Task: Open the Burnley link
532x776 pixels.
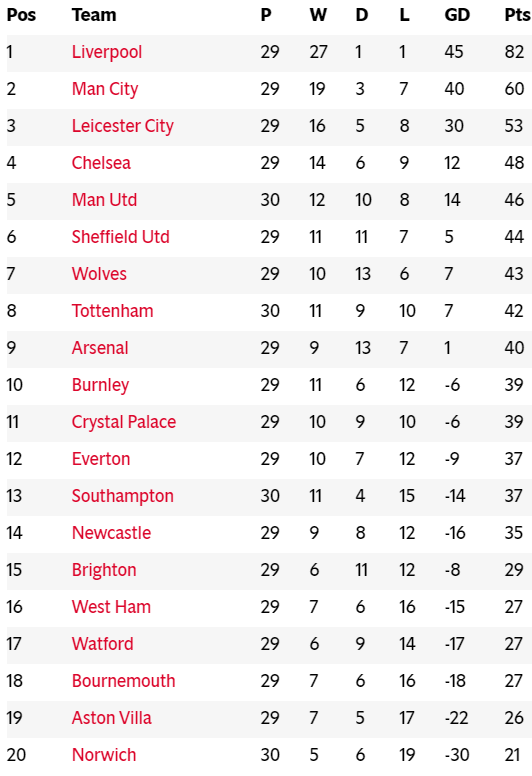Action: click(x=100, y=385)
